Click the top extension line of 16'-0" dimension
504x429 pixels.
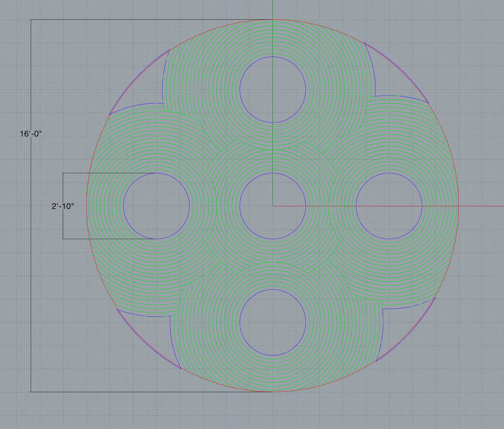(x=131, y=19)
